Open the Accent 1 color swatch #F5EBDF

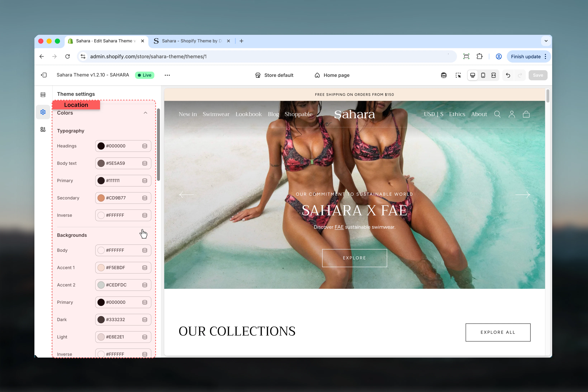pyautogui.click(x=101, y=268)
